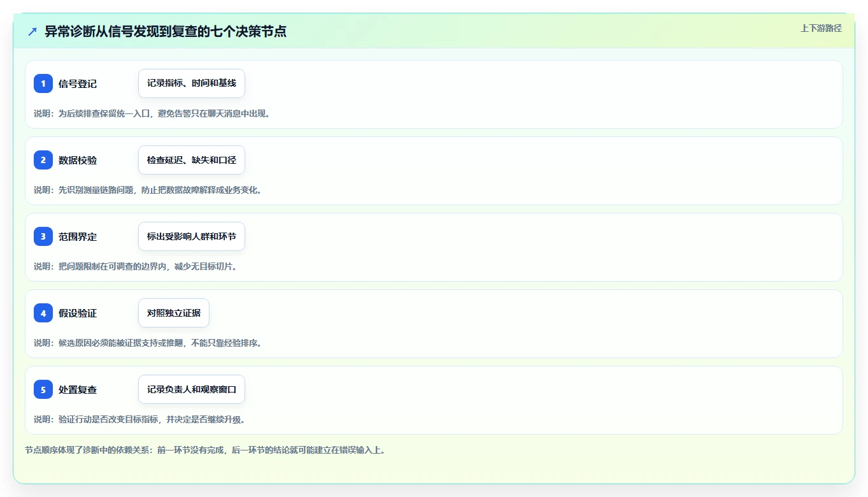The image size is (868, 497).
Task: Click the footer note starting 节点顺序体现了诊断中的依赖关系
Action: [205, 450]
